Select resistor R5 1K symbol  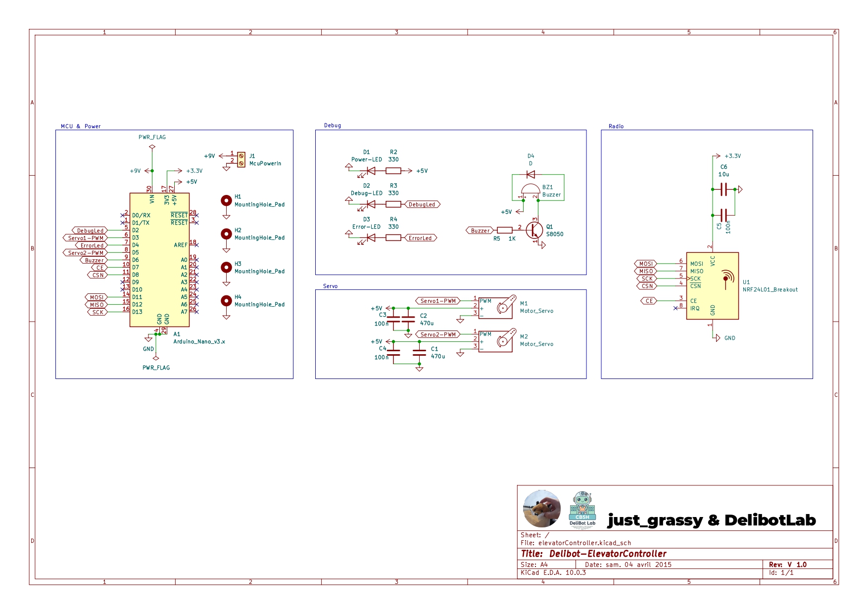pyautogui.click(x=504, y=230)
